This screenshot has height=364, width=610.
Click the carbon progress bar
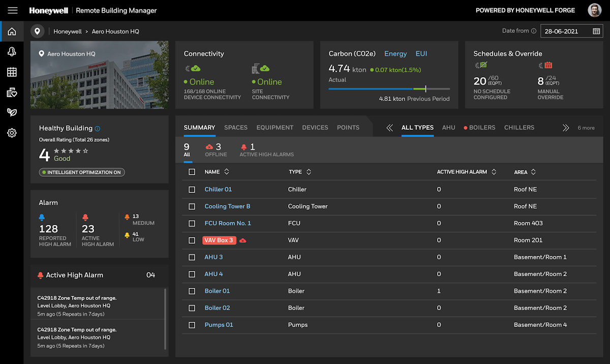click(389, 89)
